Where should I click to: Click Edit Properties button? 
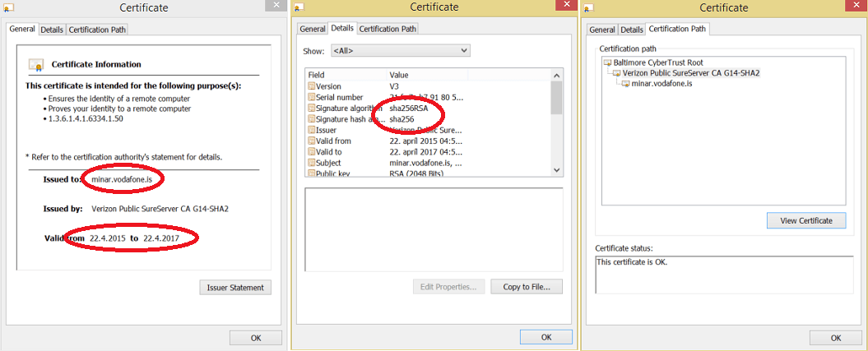448,287
